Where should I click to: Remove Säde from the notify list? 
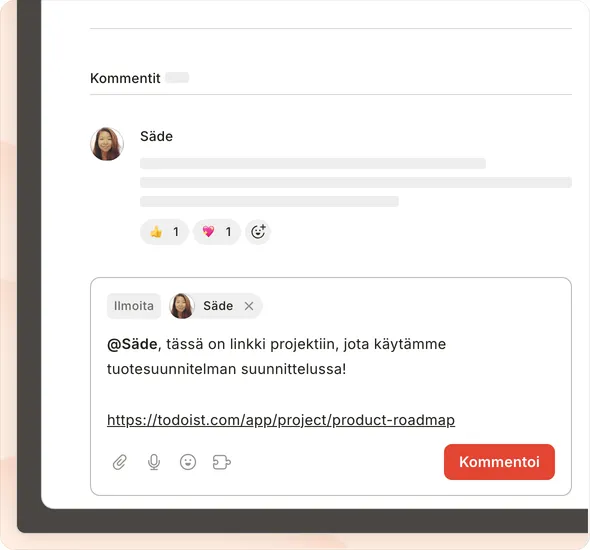click(x=249, y=306)
